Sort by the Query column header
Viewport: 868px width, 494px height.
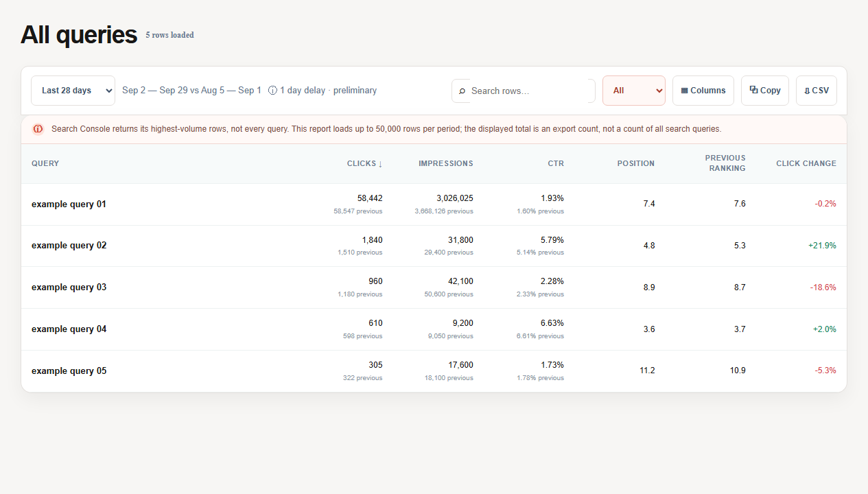pos(45,163)
